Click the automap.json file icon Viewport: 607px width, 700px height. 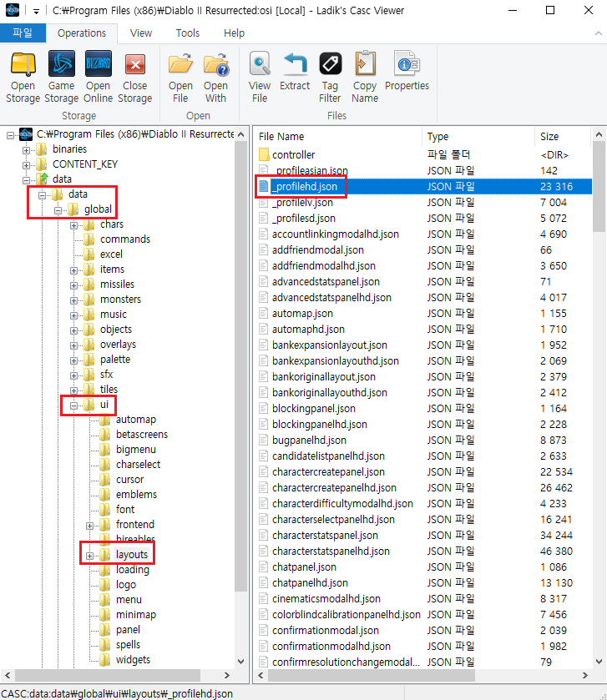click(264, 314)
